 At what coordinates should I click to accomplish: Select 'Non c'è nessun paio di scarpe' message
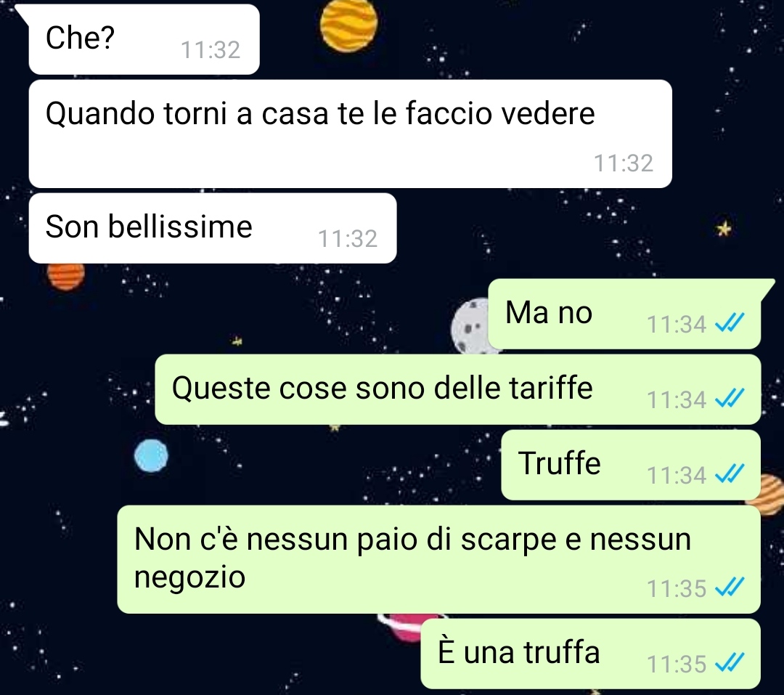pos(439,559)
